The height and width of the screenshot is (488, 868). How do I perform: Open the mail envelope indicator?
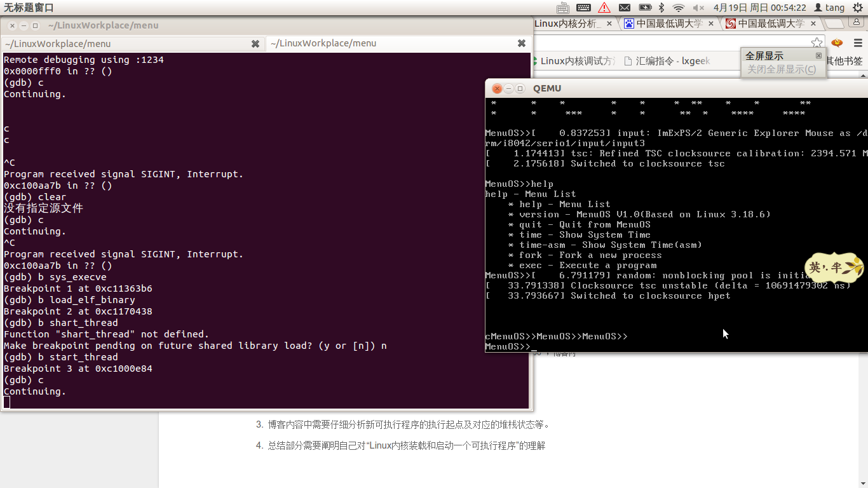click(x=625, y=8)
